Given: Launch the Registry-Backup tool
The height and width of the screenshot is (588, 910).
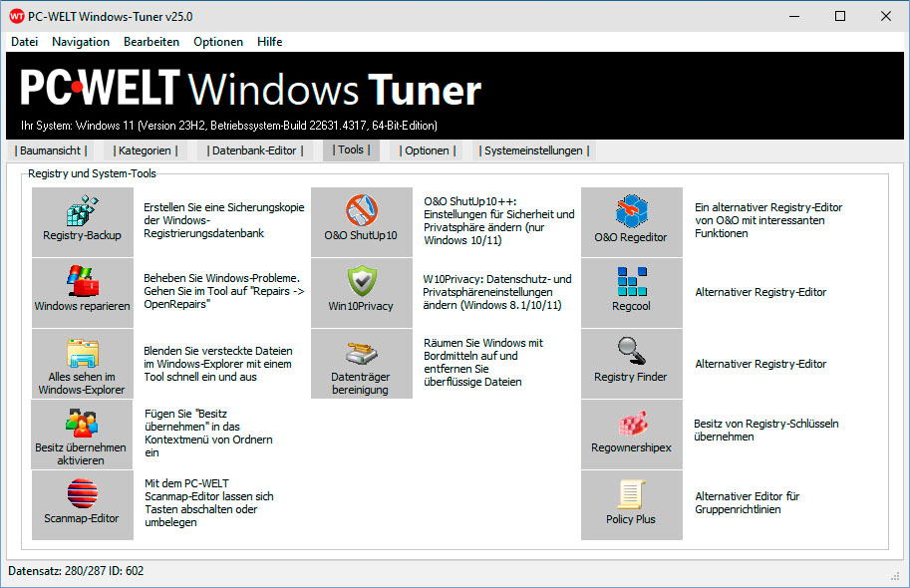Looking at the screenshot, I should click(83, 221).
